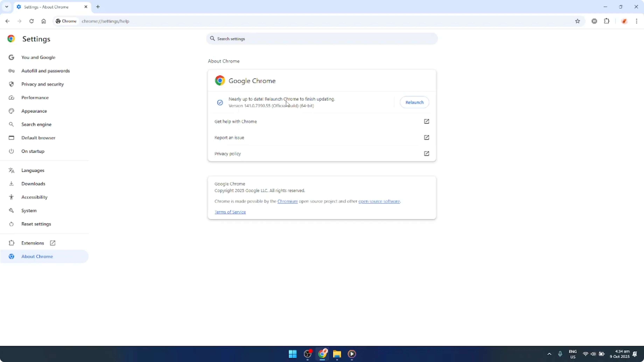This screenshot has height=362, width=644.
Task: Open Privacy and security settings
Action: 43,84
